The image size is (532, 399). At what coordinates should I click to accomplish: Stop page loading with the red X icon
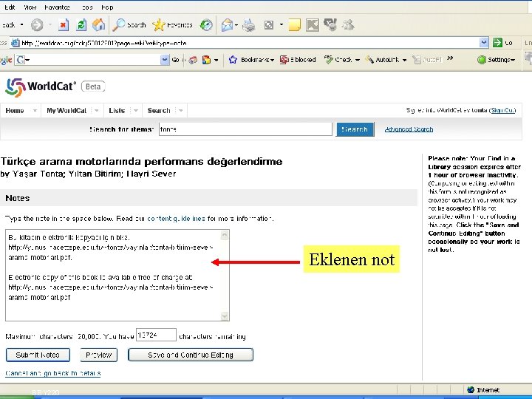(64, 25)
